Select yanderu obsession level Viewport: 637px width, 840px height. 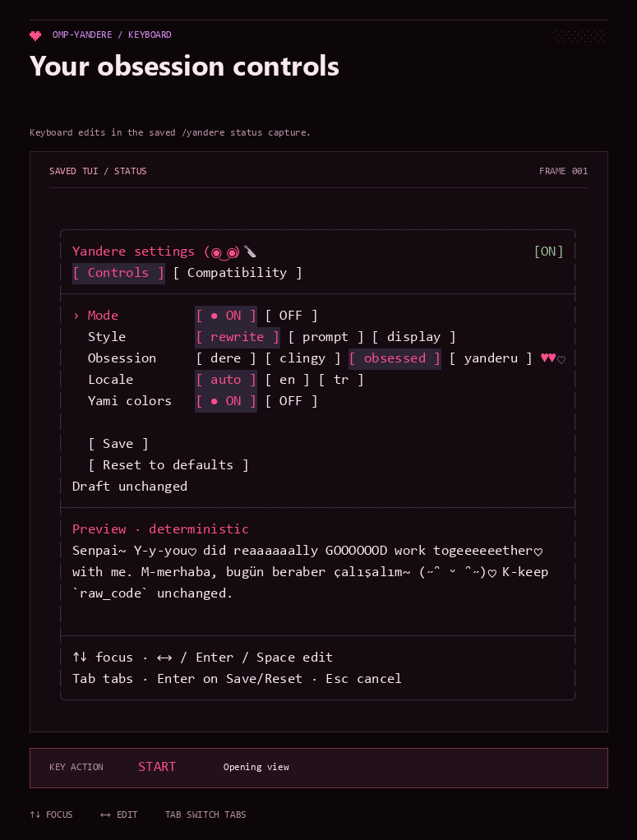[x=491, y=358]
